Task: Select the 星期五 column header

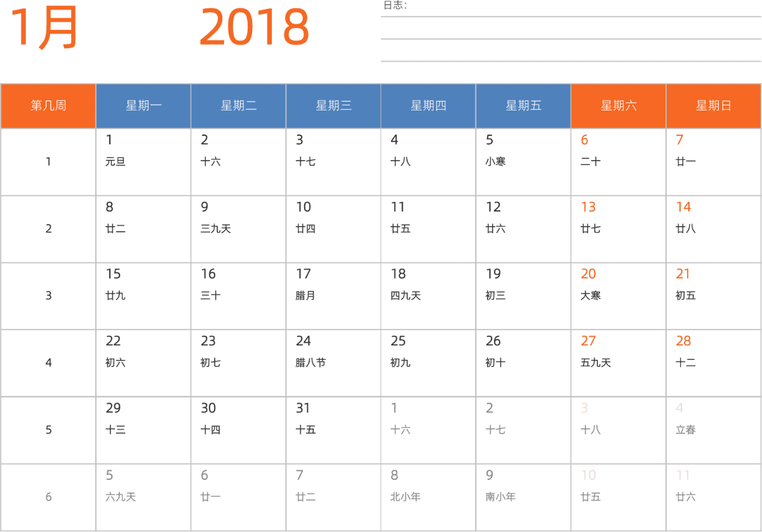Action: [x=524, y=106]
